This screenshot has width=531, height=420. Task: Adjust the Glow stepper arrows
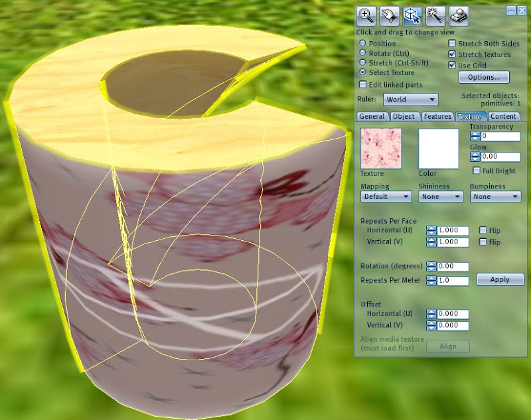(475, 157)
